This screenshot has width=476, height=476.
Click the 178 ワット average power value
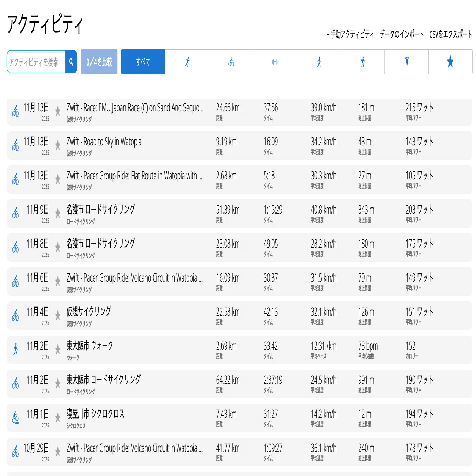pos(419,448)
